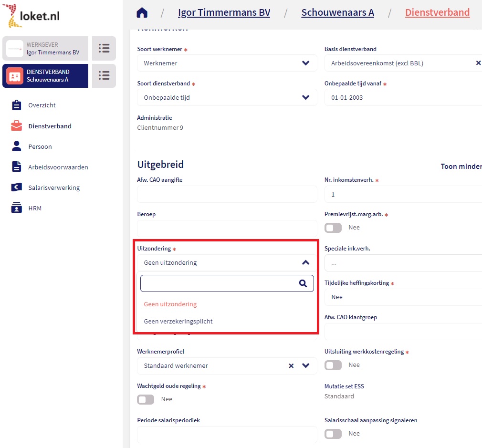Clear the Werknemerprofiel selection with X
This screenshot has width=482, height=448.
(291, 366)
